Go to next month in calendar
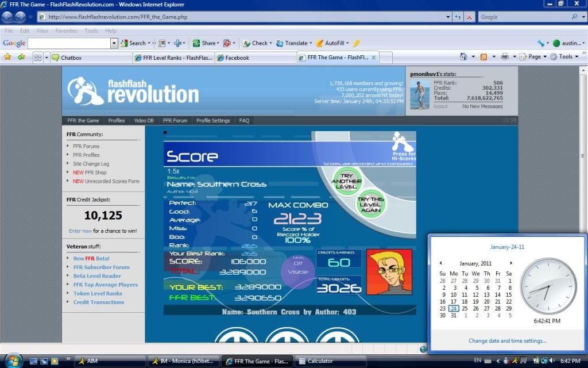This screenshot has height=368, width=588. pos(511,263)
